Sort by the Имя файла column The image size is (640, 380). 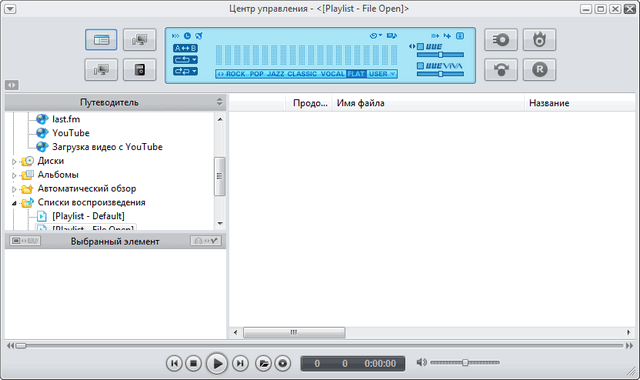tap(429, 103)
